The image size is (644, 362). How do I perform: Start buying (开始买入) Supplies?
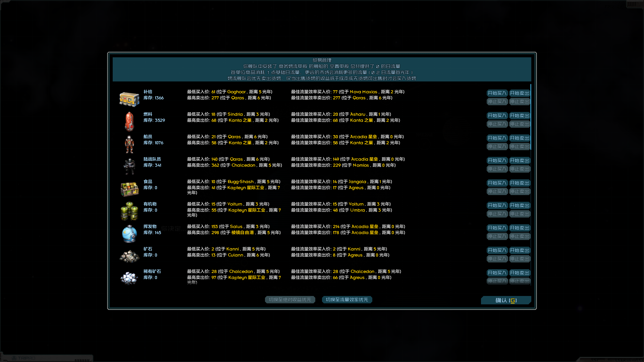tap(497, 93)
